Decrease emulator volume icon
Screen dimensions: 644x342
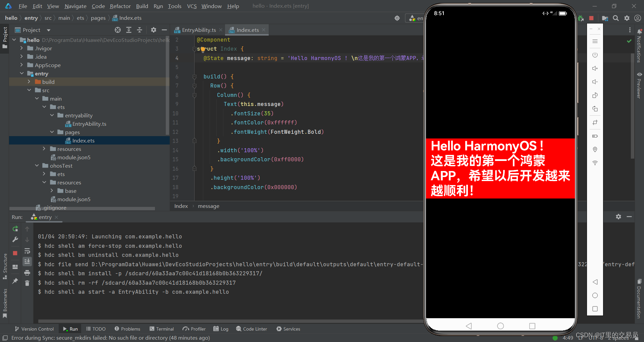pos(595,82)
